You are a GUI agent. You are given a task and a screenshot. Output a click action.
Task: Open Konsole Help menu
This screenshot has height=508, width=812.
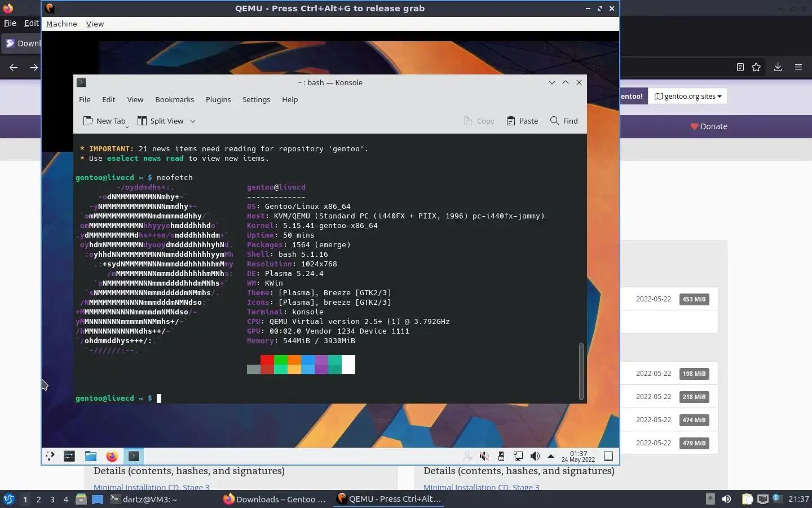point(290,99)
